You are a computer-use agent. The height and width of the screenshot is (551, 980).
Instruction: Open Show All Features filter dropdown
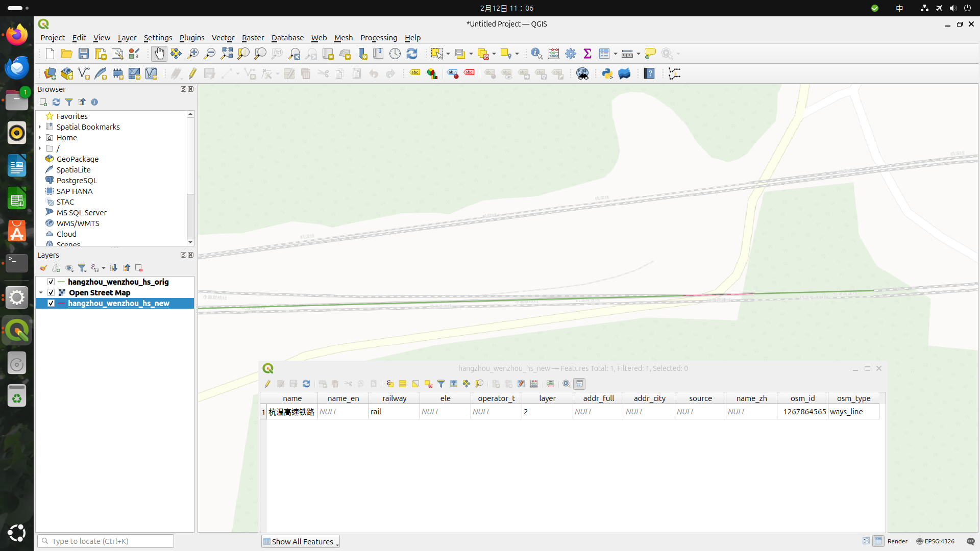(x=301, y=541)
